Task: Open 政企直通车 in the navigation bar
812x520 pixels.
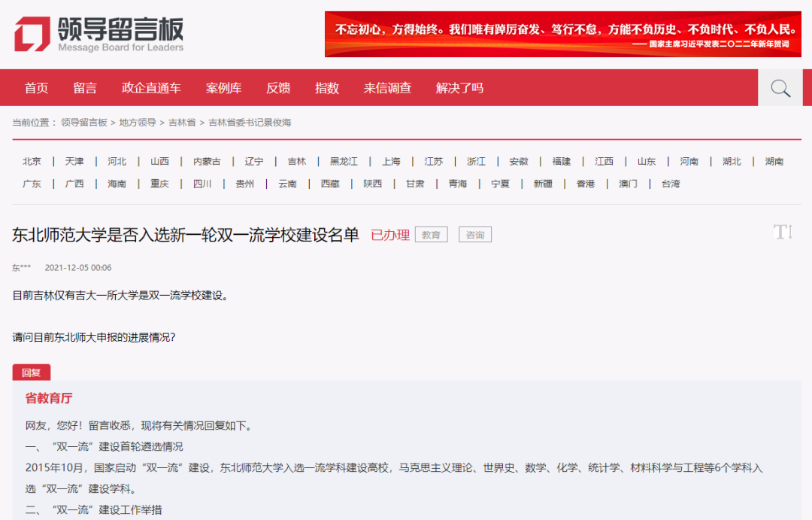Action: click(150, 87)
